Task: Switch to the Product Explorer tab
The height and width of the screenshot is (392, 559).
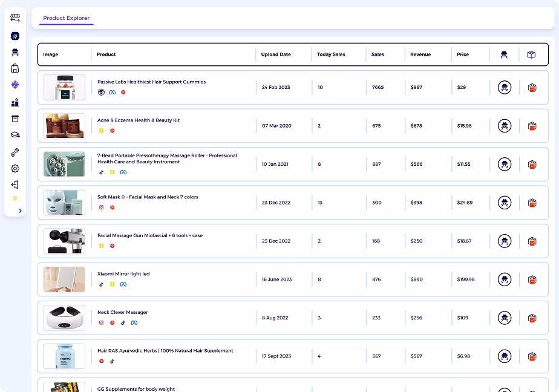Action: click(66, 18)
